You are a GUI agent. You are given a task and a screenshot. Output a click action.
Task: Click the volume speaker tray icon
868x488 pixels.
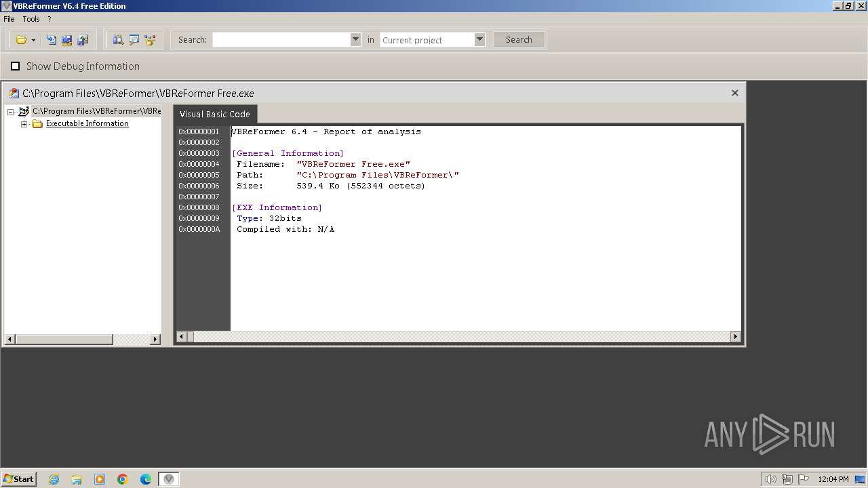click(x=770, y=479)
